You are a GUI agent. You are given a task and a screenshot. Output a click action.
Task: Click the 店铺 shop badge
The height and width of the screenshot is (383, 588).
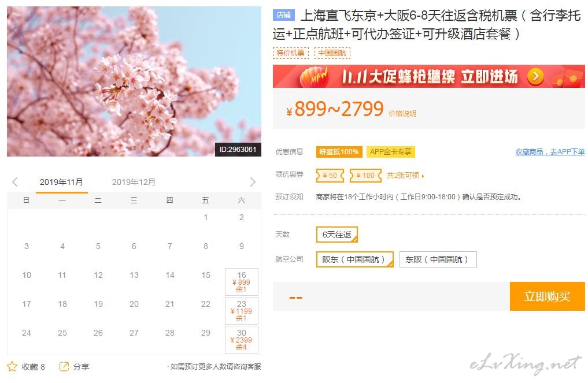click(x=283, y=15)
